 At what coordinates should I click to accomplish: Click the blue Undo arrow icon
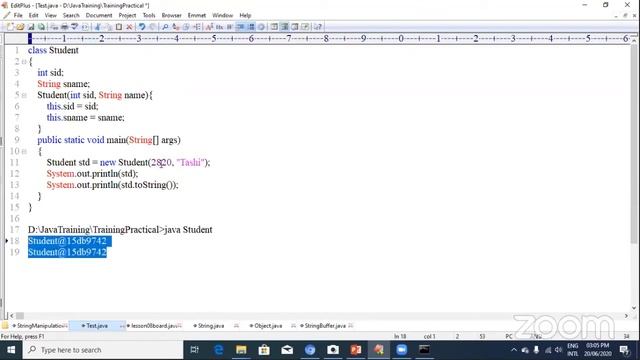pos(142,27)
